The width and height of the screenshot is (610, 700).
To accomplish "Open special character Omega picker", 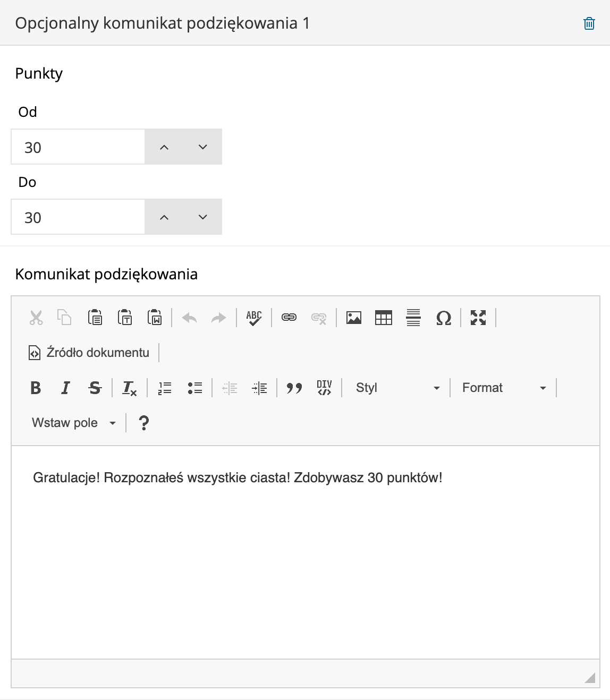I will [443, 318].
